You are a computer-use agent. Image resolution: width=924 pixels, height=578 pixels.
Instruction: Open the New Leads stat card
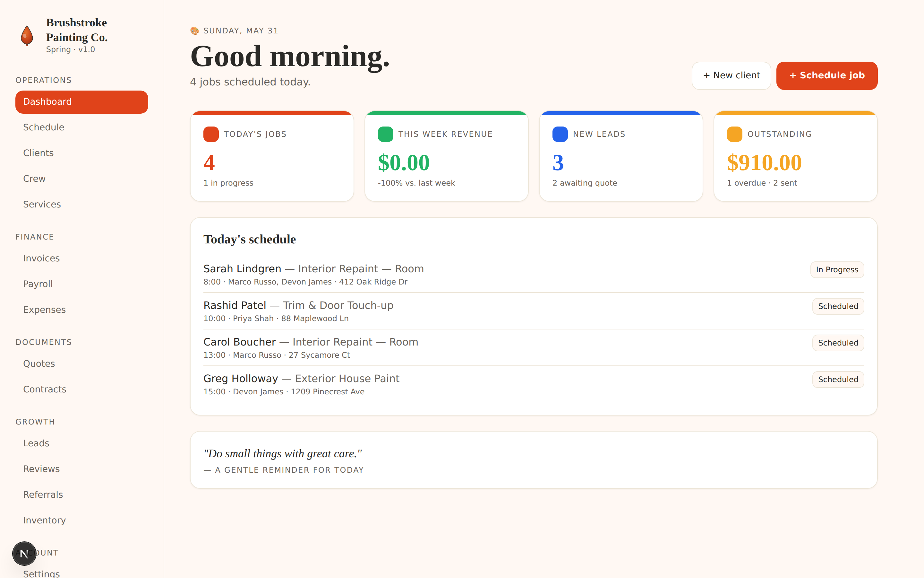[x=621, y=156]
